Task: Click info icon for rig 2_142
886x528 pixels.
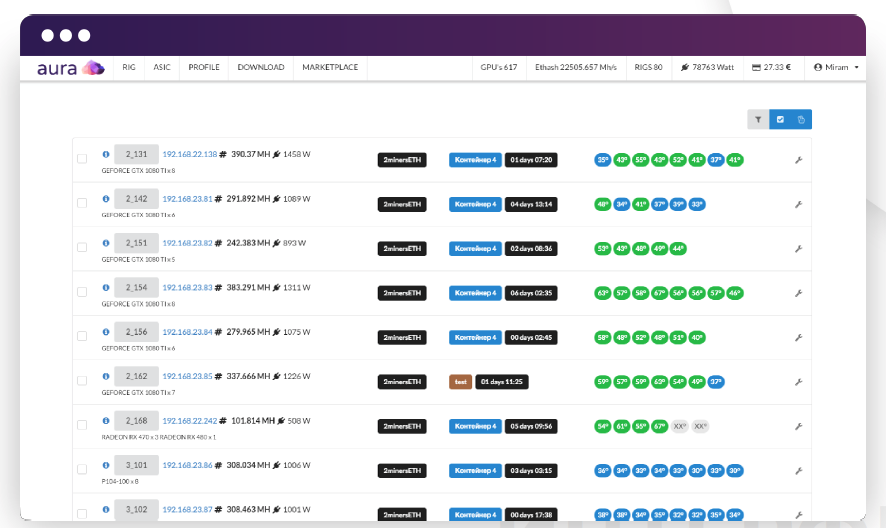Action: click(x=106, y=198)
